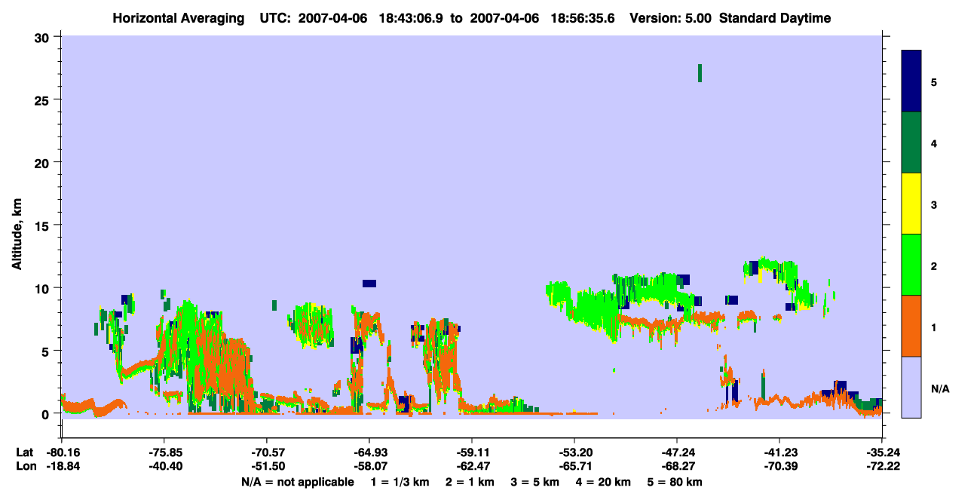Click the dark green colorbar segment labeled 4
Viewport: 980px width, 503px height.
(911, 143)
